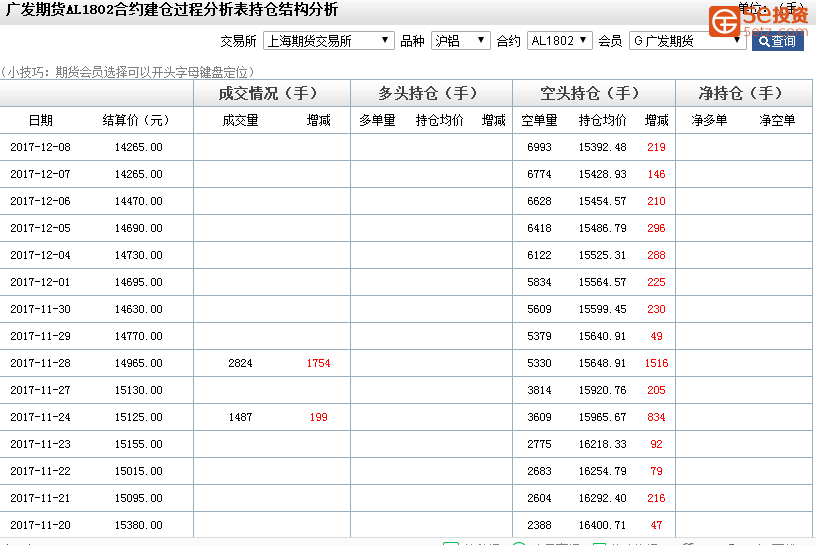The height and width of the screenshot is (545, 816).
Task: Select the date cell 2017-12-08
Action: point(40,147)
